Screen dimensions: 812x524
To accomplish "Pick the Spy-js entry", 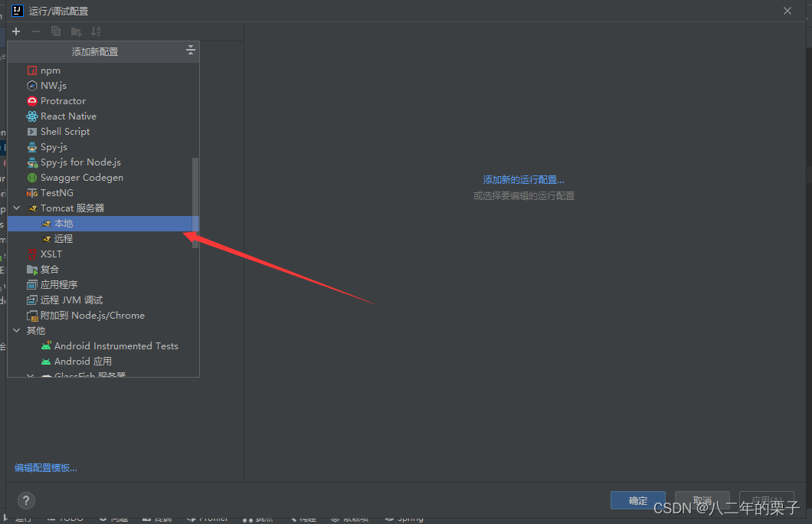I will [103, 147].
